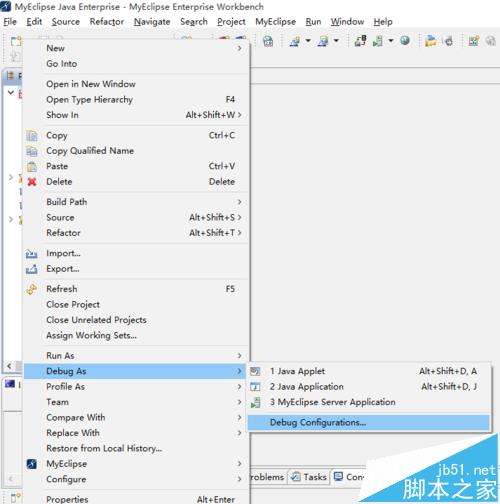Image resolution: width=500 pixels, height=504 pixels.
Task: Click the MyEclipse Server Application icon
Action: 255,402
